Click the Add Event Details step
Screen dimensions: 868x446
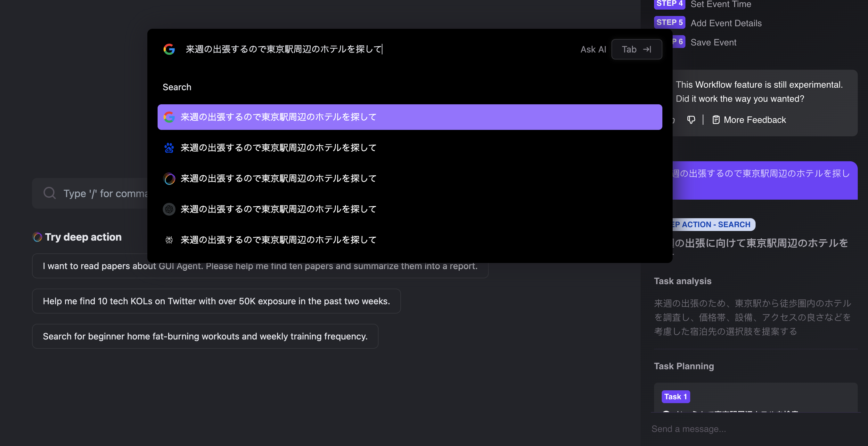click(726, 23)
